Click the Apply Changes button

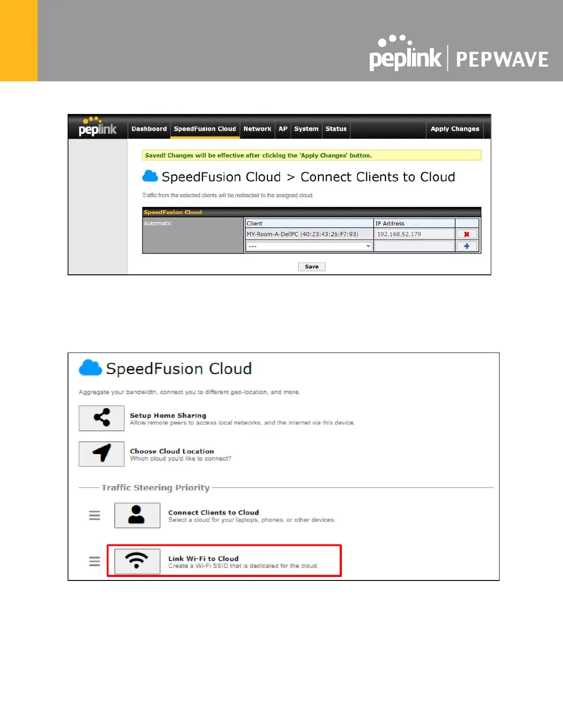tap(455, 129)
